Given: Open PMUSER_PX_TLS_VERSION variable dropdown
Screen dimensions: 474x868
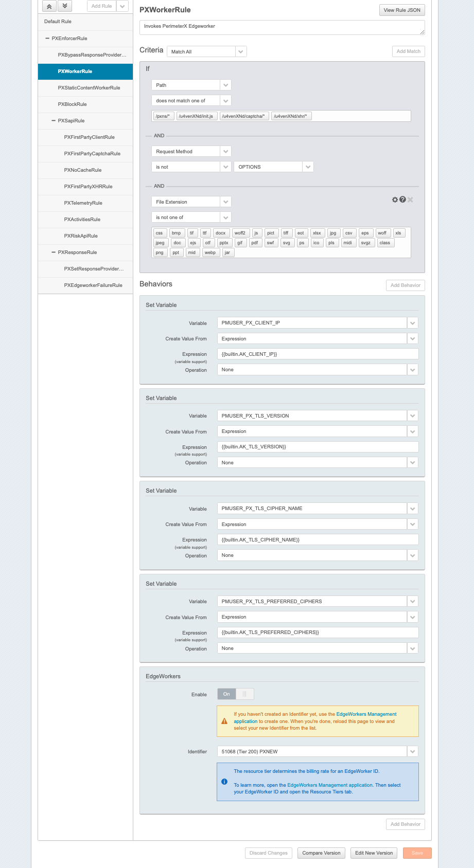Looking at the screenshot, I should point(413,415).
